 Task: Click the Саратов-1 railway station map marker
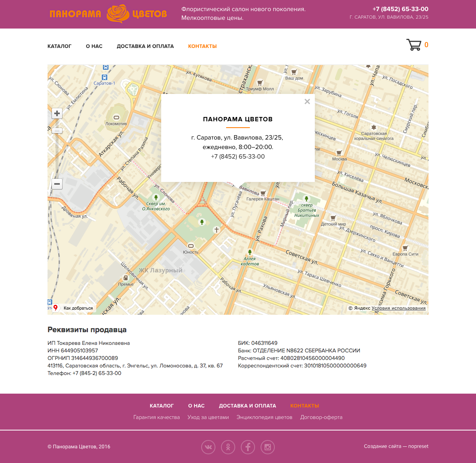click(x=105, y=77)
